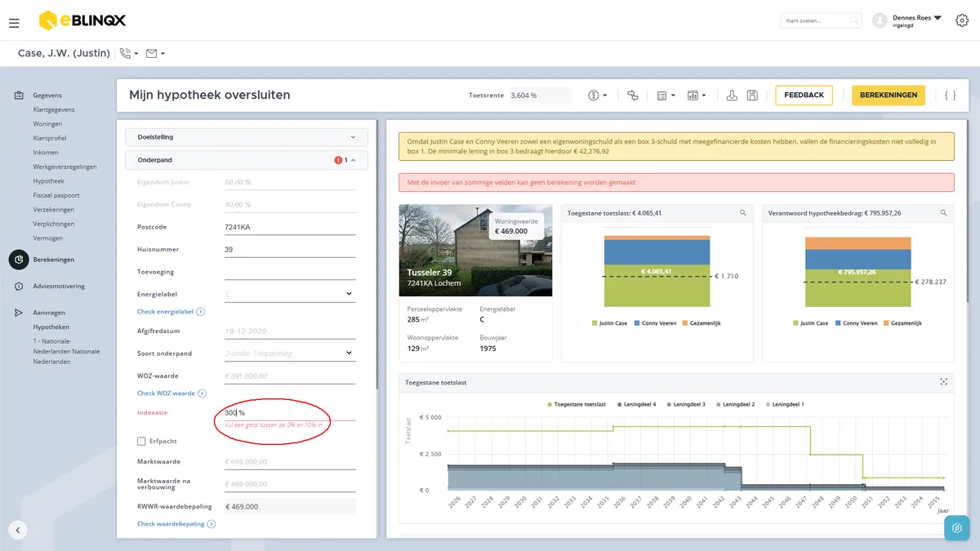Open the chart options dropdown in toolbar
This screenshot has height=551, width=980.
point(697,96)
